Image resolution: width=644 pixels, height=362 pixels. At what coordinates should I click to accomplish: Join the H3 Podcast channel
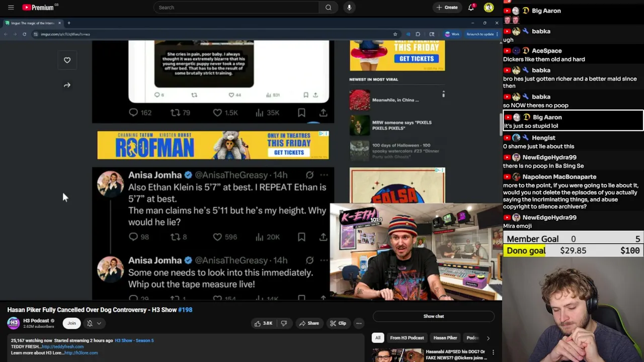72,323
